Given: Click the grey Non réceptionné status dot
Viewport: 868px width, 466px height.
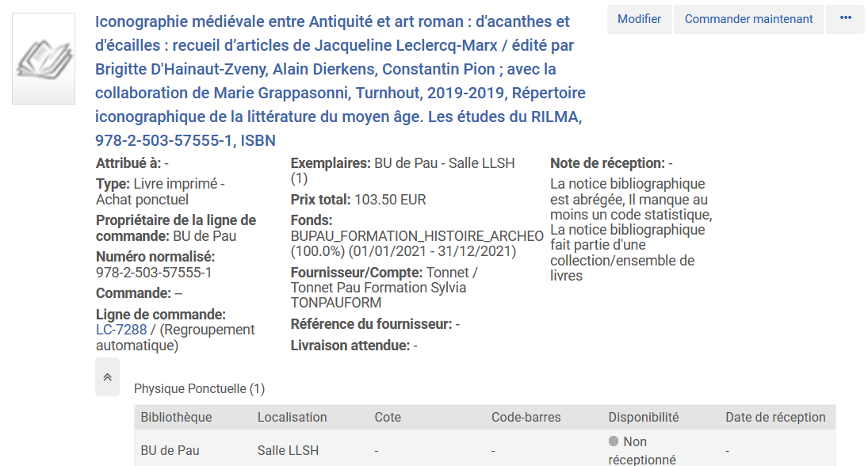Looking at the screenshot, I should click(613, 441).
